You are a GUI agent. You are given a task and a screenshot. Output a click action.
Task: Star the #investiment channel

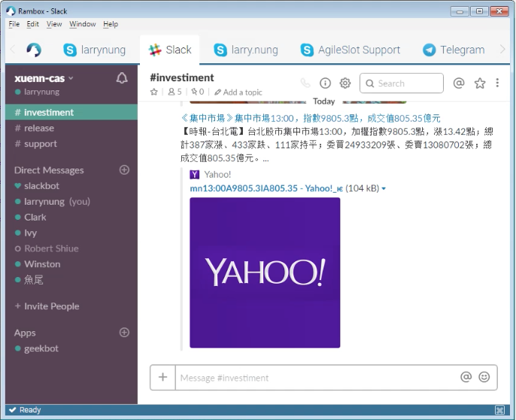[x=153, y=92]
